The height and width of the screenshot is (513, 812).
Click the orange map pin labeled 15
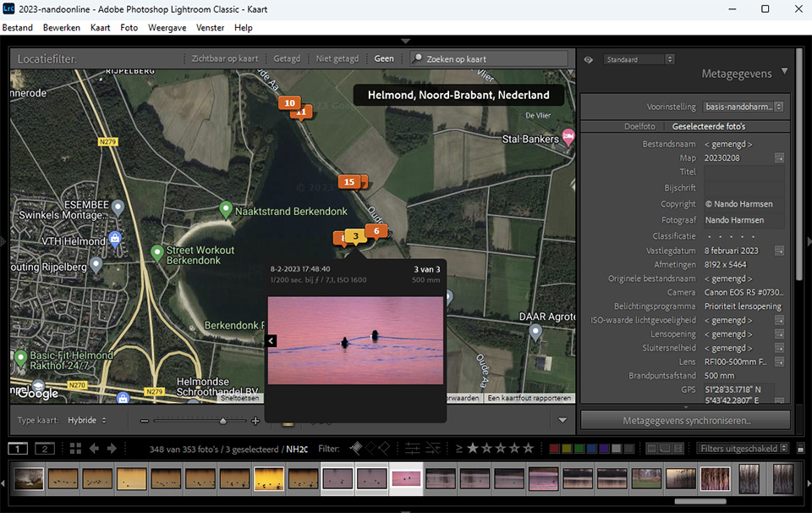pos(349,182)
